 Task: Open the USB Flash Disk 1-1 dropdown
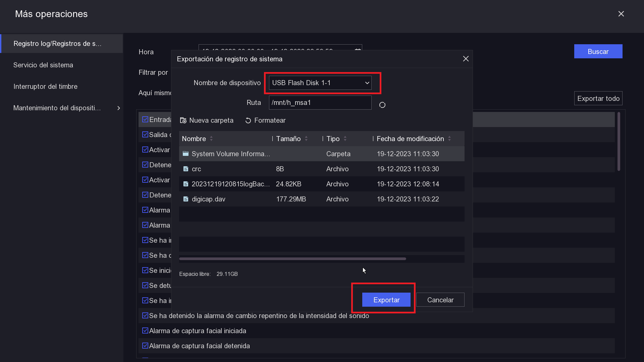click(x=320, y=83)
